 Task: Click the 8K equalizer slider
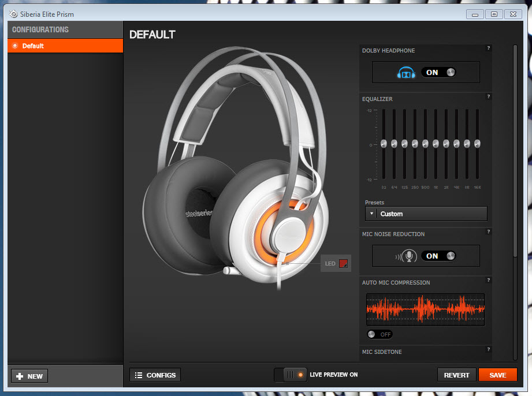pos(467,144)
